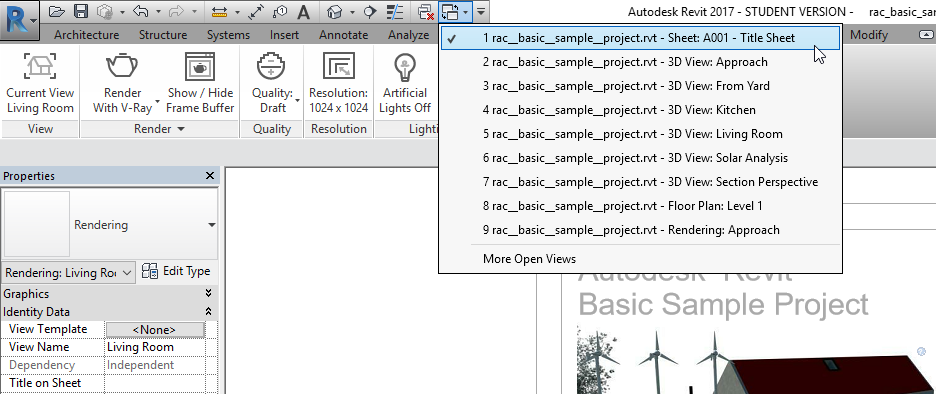Click the Close Hidden Windows icon
936x394 pixels.
(426, 11)
